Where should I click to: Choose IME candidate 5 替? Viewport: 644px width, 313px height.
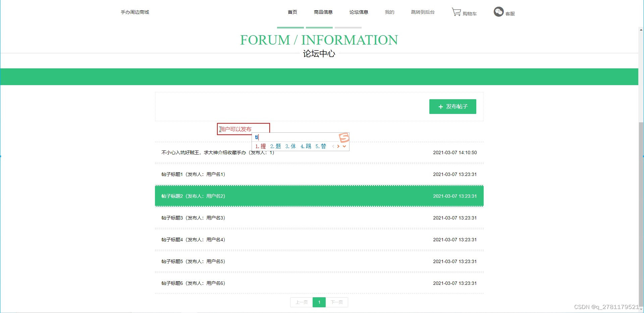pos(321,146)
